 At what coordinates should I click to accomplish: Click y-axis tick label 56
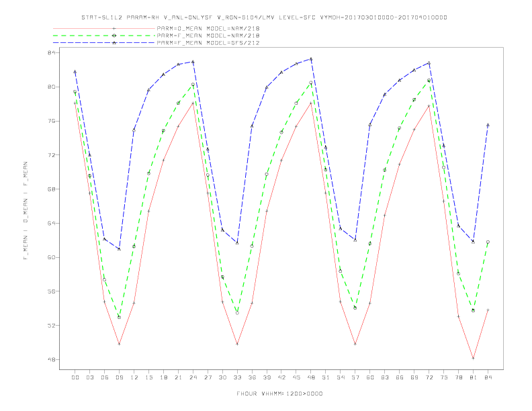[52, 291]
